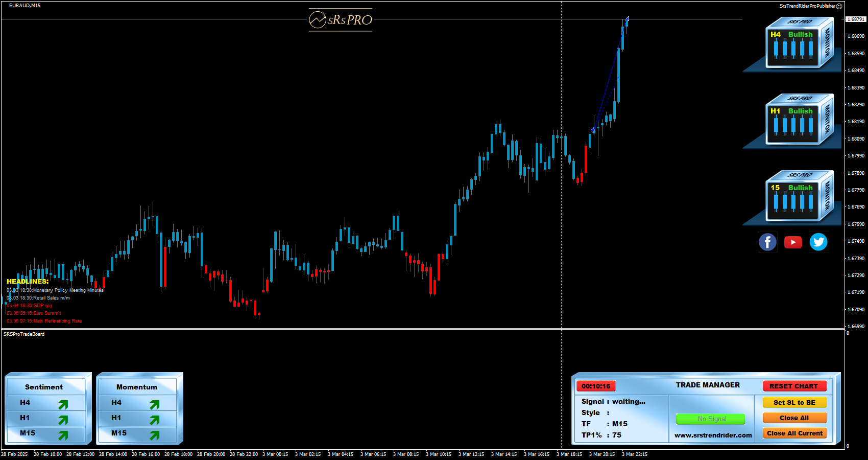Select the H4 Bullish monitor cube

coord(795,44)
